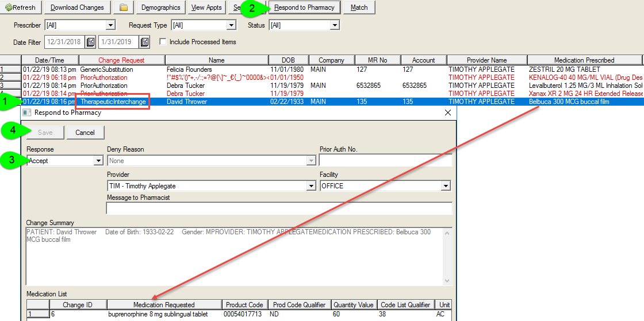Open Demographics for selected patient

point(160,7)
